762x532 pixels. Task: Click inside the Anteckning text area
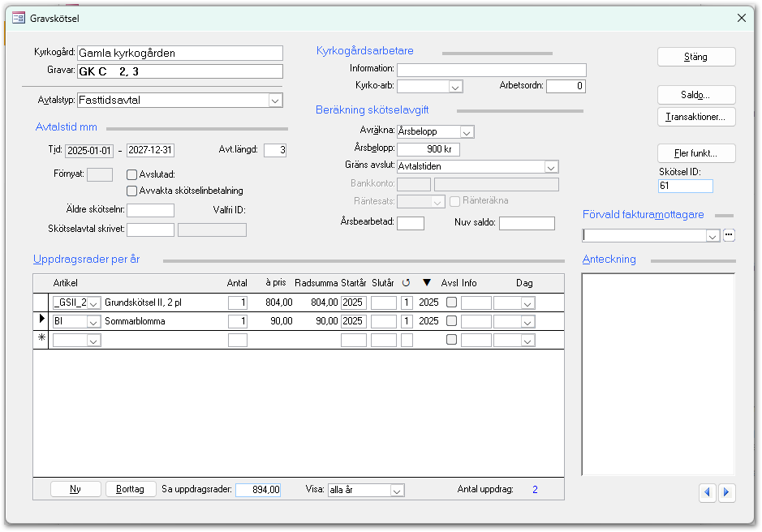click(658, 374)
